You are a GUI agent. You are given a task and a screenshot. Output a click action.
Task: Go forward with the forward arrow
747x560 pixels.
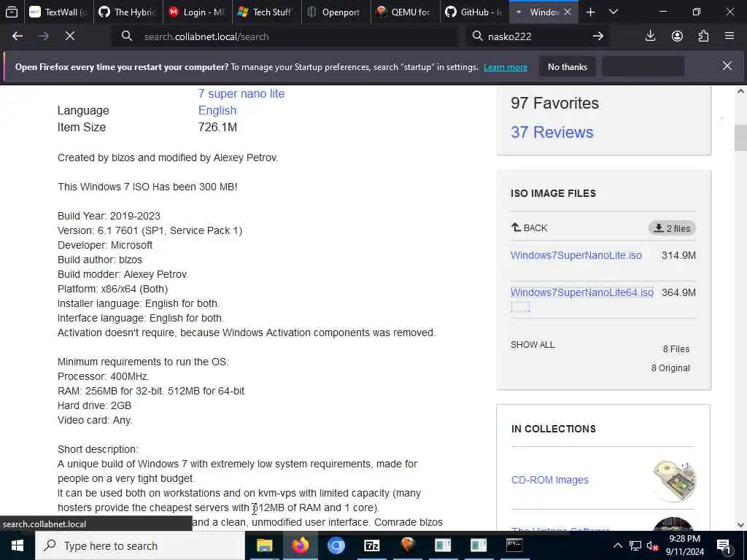(43, 36)
